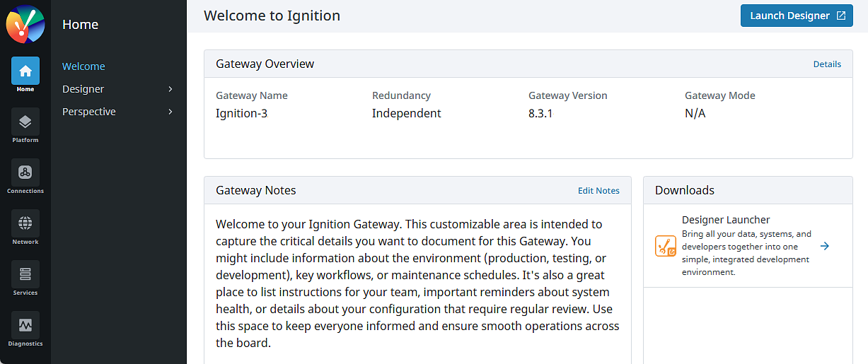Expand the Perspective submenu chevron
The image size is (868, 364).
tap(170, 112)
